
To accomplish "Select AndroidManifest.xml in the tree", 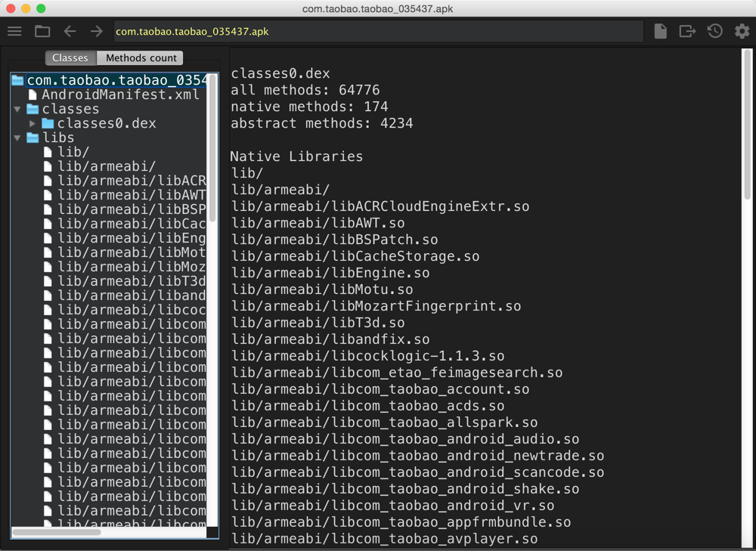I will [119, 94].
